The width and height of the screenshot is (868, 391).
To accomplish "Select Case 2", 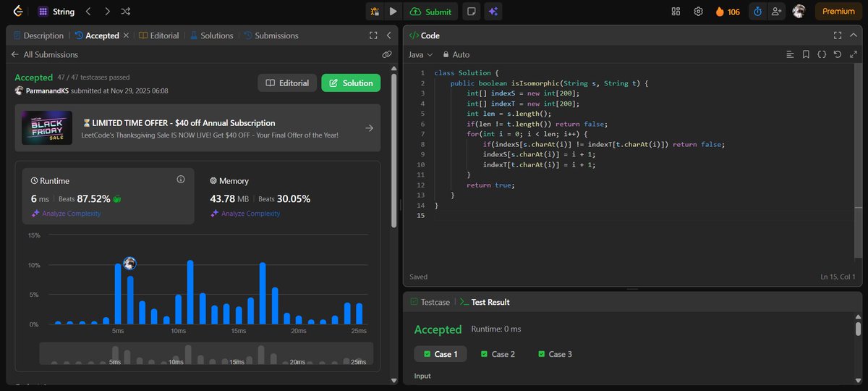I will pyautogui.click(x=498, y=354).
